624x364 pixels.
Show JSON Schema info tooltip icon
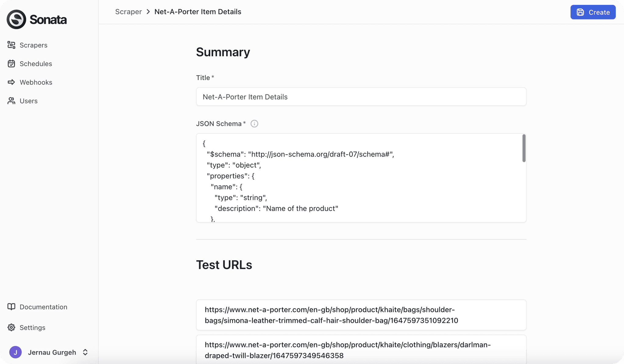(x=254, y=124)
